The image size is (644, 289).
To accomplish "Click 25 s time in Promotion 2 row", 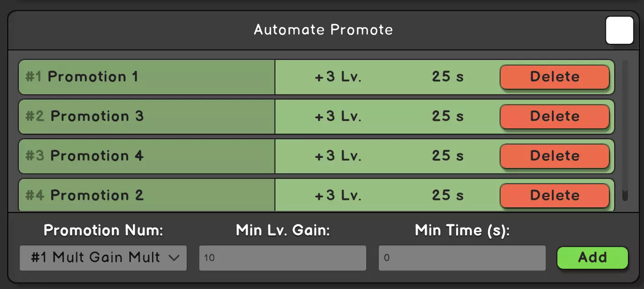I will pyautogui.click(x=448, y=196).
